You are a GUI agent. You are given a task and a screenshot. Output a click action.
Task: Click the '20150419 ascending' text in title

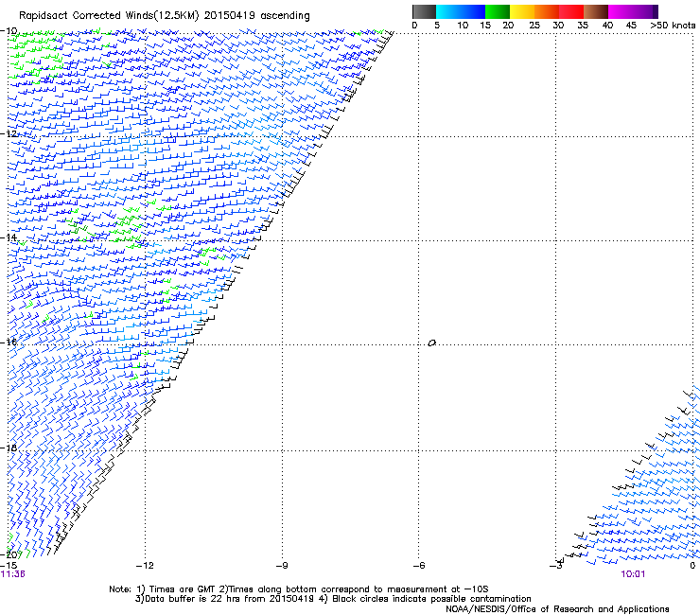pos(256,16)
